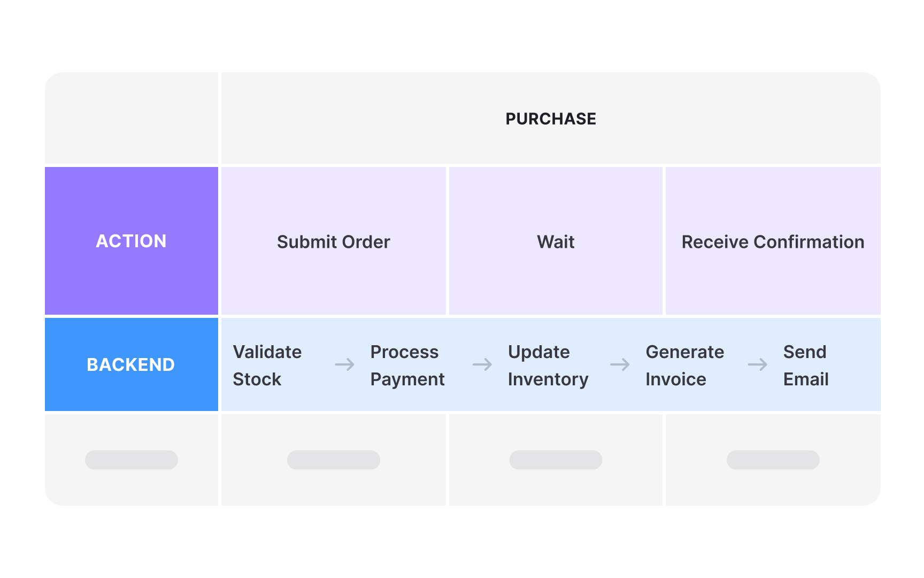Choose the Receive Confirmation cell
Image resolution: width=924 pixels, height=578 pixels.
773,241
